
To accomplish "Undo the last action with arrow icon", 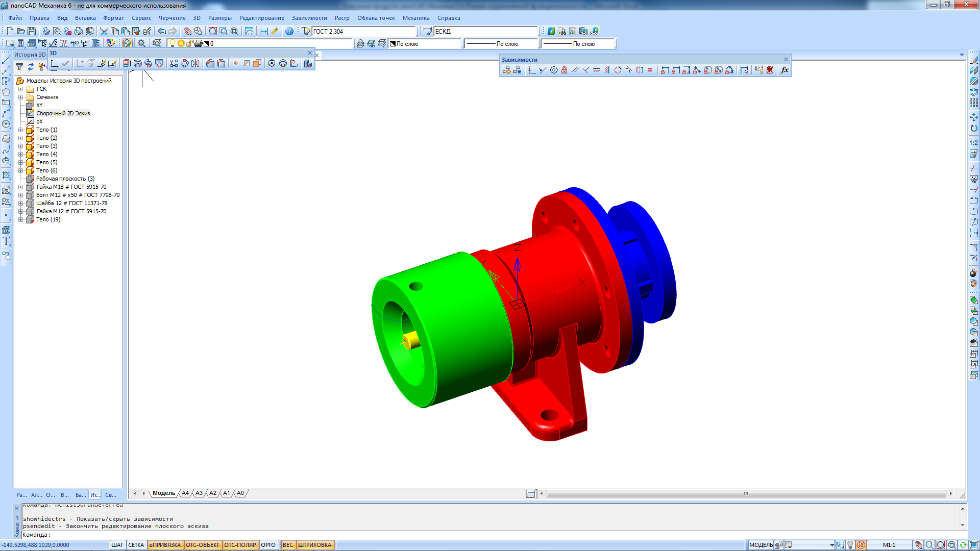I will pos(162,31).
